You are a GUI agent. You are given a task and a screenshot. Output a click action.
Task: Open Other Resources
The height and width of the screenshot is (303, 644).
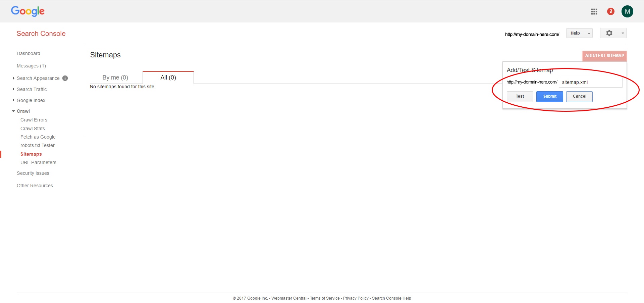35,186
